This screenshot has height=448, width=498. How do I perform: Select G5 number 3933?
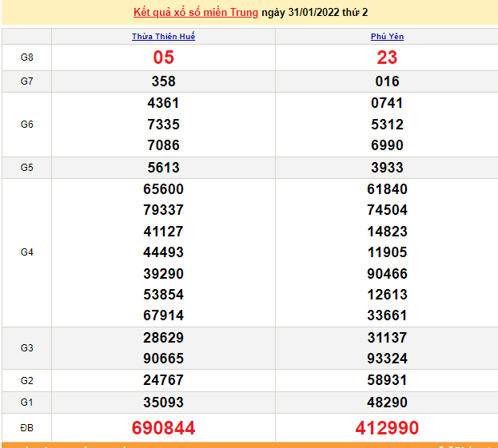[x=387, y=168]
